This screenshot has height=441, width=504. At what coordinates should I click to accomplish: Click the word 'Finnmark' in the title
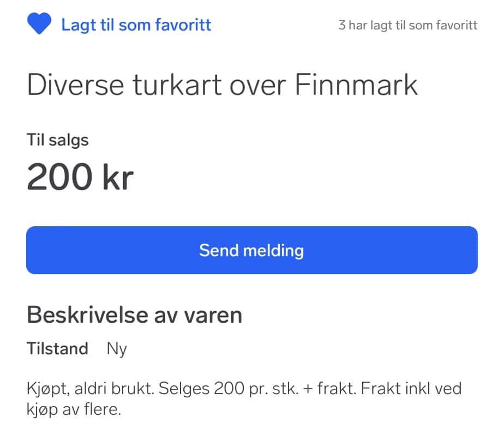coord(357,85)
